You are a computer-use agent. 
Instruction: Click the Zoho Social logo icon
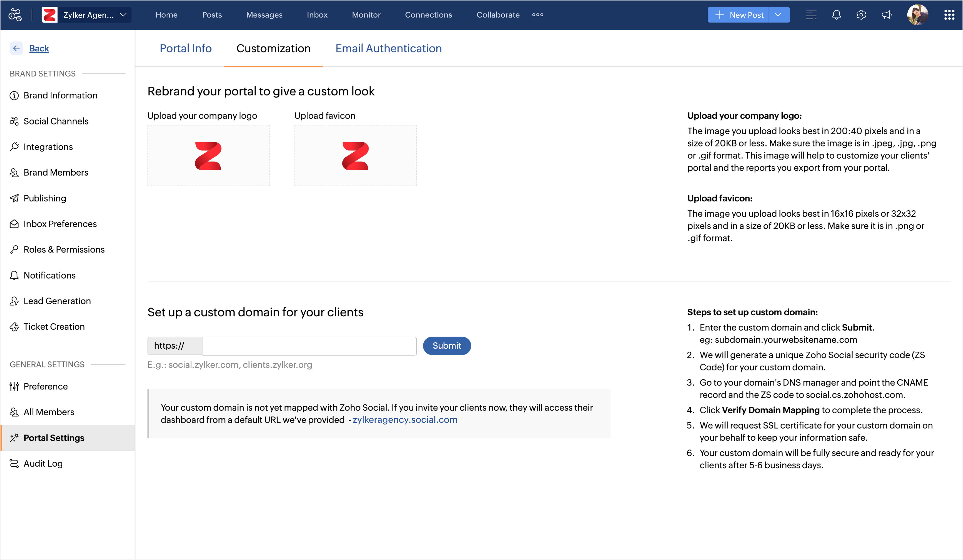click(15, 15)
